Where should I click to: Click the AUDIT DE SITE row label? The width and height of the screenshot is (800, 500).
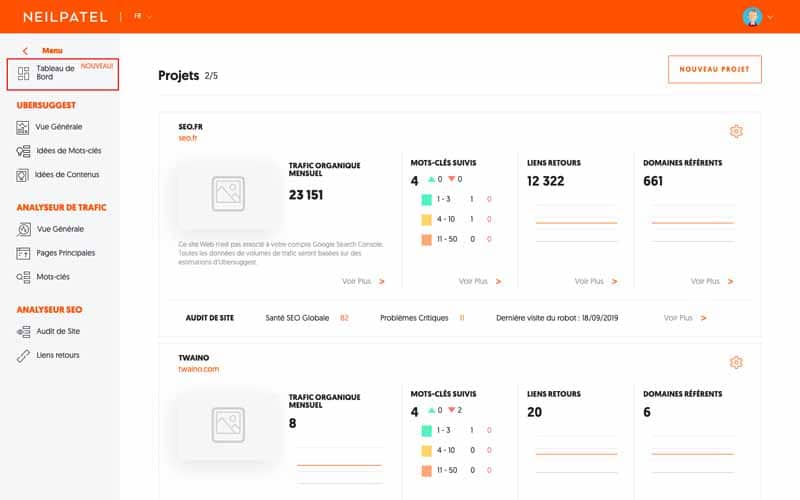[210, 318]
